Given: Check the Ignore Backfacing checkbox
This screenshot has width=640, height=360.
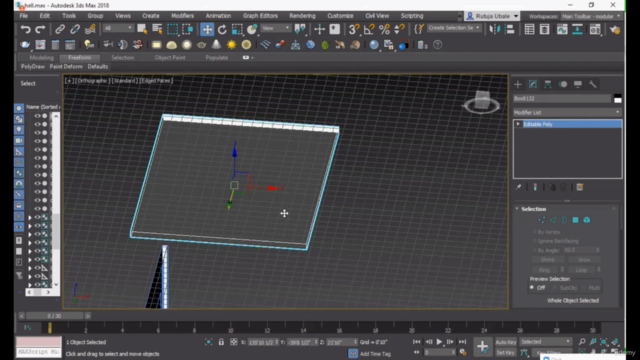Looking at the screenshot, I should pyautogui.click(x=534, y=241).
